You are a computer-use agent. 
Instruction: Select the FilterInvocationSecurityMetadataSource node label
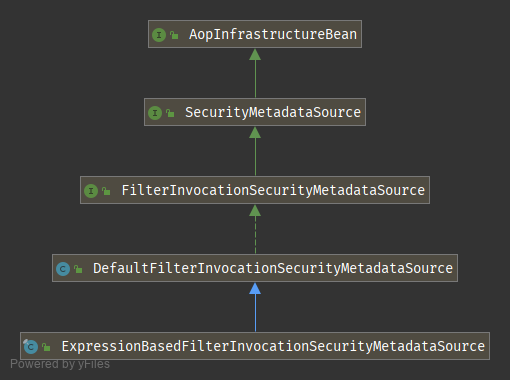tap(273, 190)
